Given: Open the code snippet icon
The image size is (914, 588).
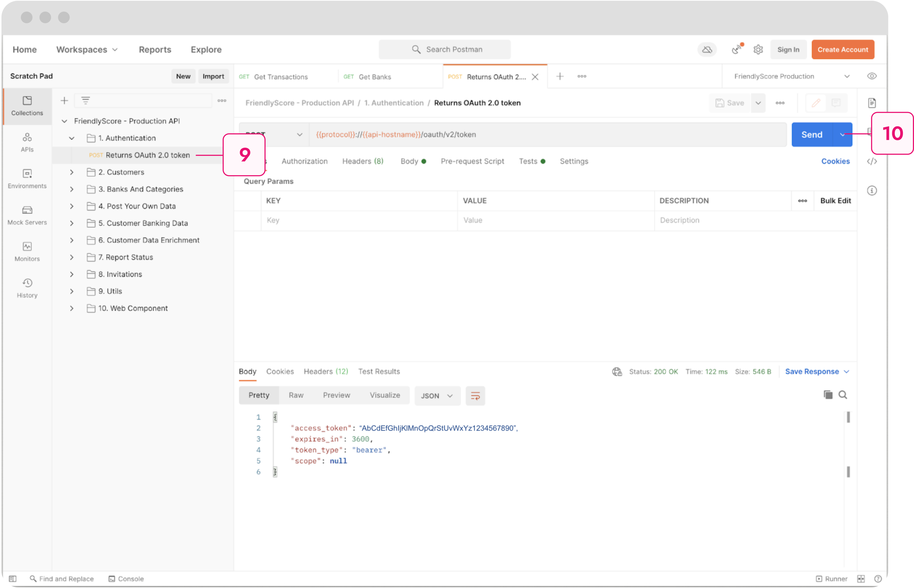Looking at the screenshot, I should [x=872, y=161].
